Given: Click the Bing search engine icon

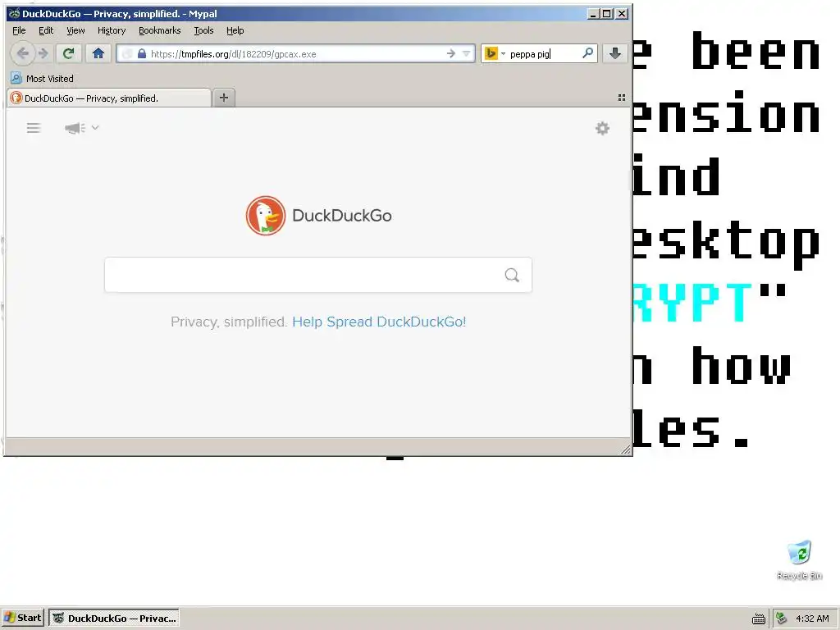Looking at the screenshot, I should 491,53.
